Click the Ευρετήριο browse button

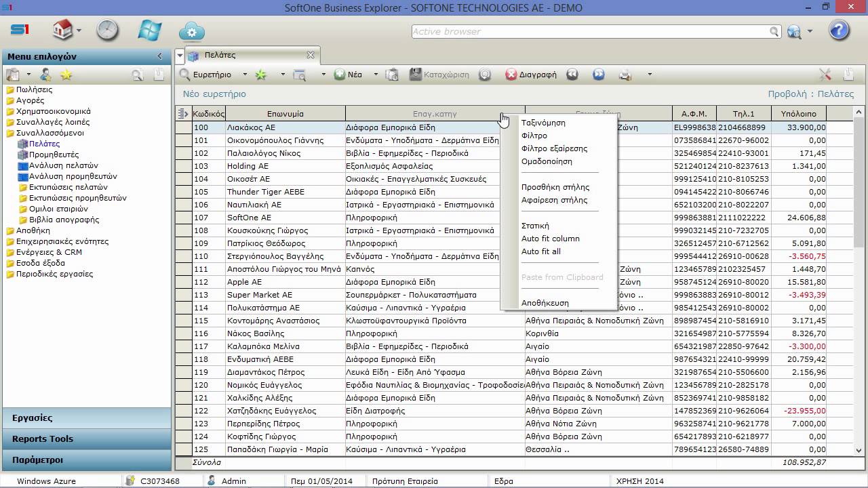[205, 75]
